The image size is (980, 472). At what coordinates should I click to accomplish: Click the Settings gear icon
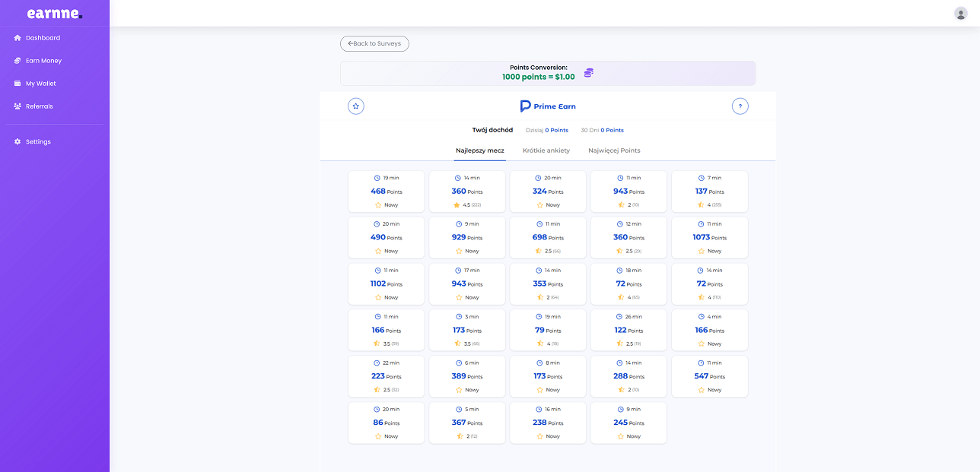coord(17,142)
